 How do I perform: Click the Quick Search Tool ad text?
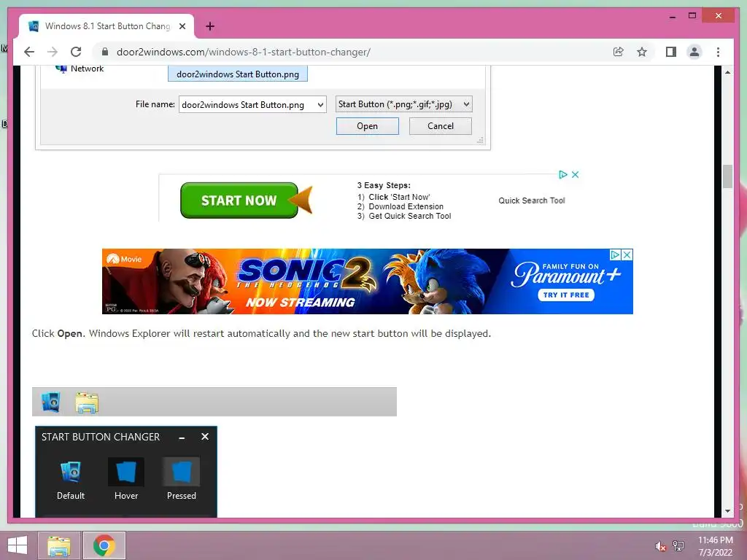532,201
